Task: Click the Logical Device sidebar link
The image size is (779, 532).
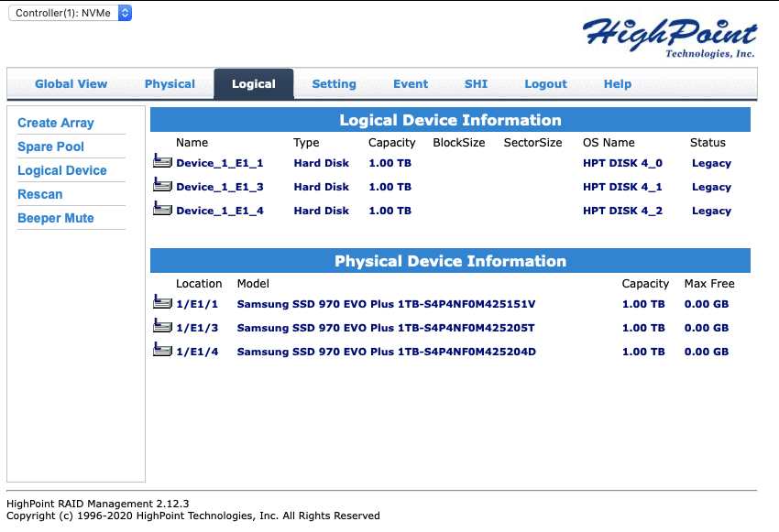Action: pyautogui.click(x=62, y=170)
